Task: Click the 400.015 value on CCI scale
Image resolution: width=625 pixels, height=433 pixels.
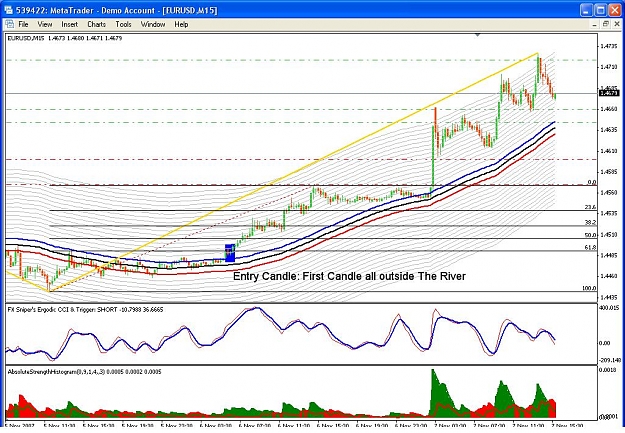Action: 609,308
